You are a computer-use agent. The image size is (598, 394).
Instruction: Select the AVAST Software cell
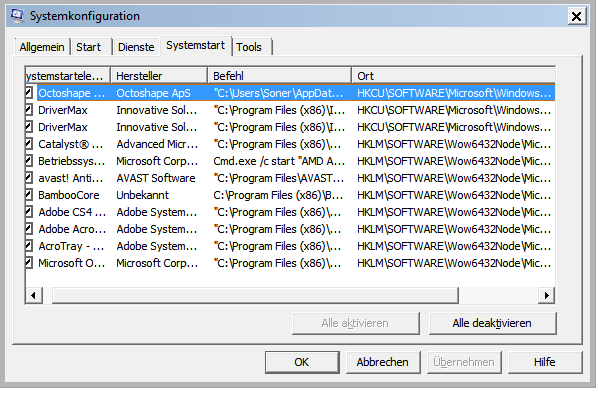pos(156,178)
